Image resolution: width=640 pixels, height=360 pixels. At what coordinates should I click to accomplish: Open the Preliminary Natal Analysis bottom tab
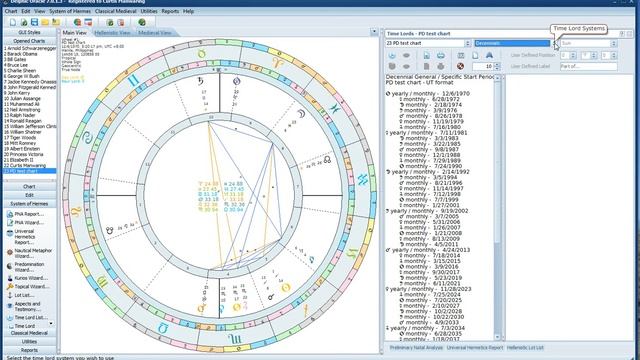(416, 348)
